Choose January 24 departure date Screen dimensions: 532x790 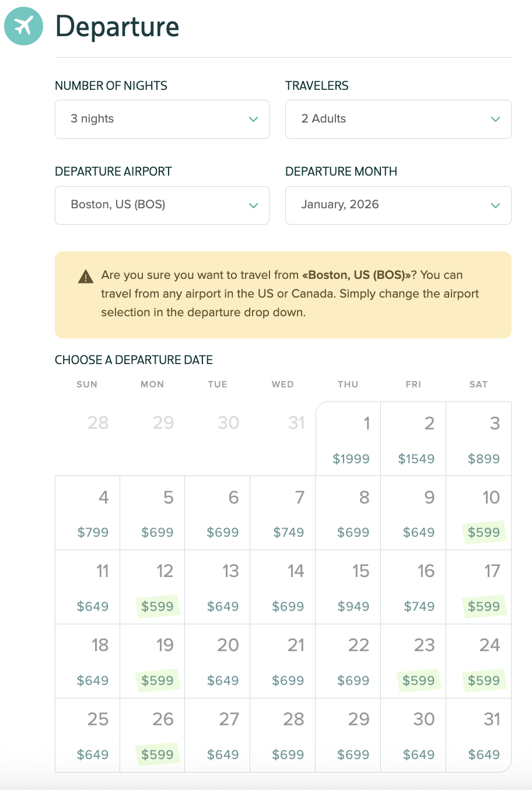point(479,661)
